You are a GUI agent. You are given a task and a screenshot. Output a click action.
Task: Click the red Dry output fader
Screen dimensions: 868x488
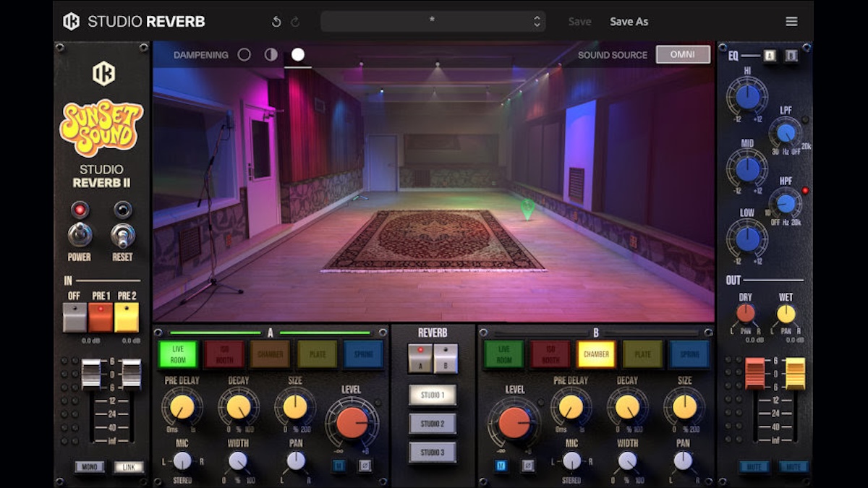(754, 372)
